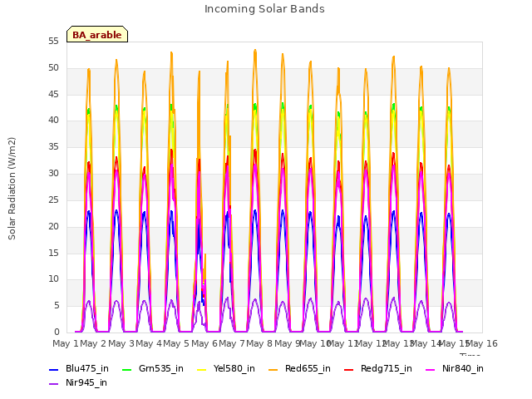
Task: Click the Yel580_in legend label
Action: coord(234,368)
